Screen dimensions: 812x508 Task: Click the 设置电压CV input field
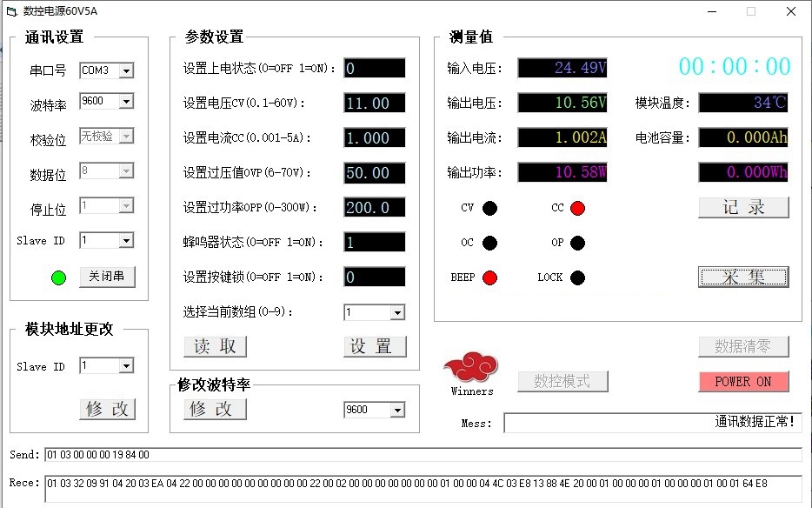tap(374, 104)
